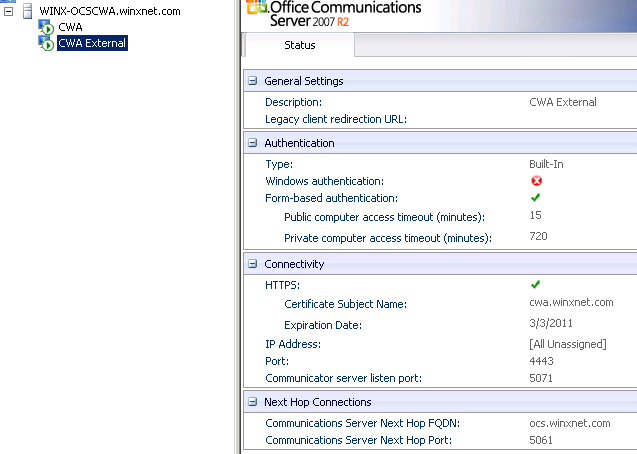Select the CWA External tree item
The height and width of the screenshot is (454, 637).
92,43
